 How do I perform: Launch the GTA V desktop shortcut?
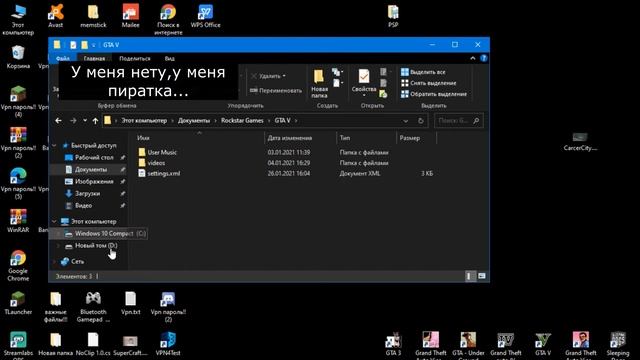coord(543,344)
